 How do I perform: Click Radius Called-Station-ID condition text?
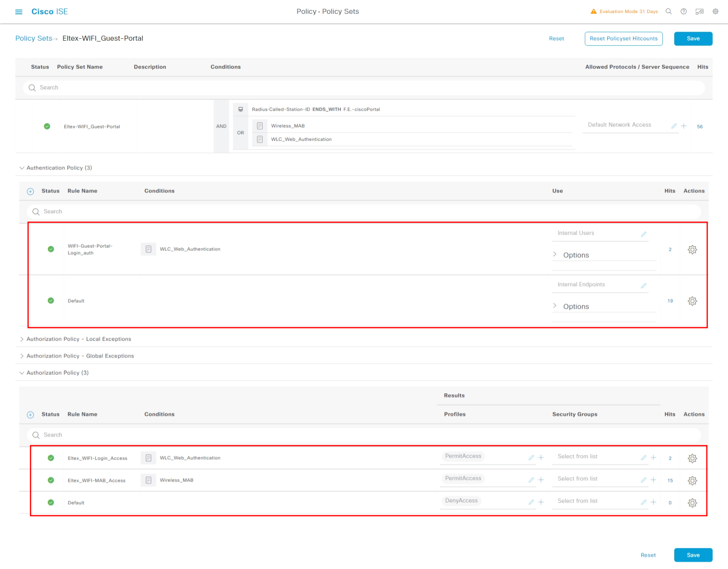tap(316, 109)
